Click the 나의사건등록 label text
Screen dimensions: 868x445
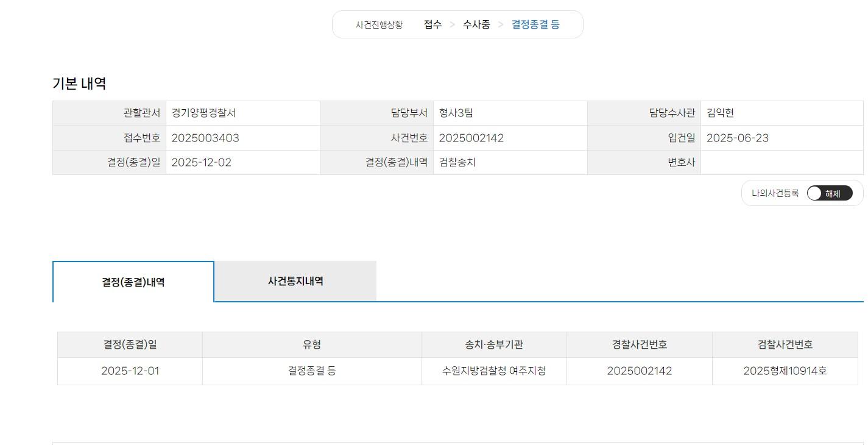coord(775,193)
